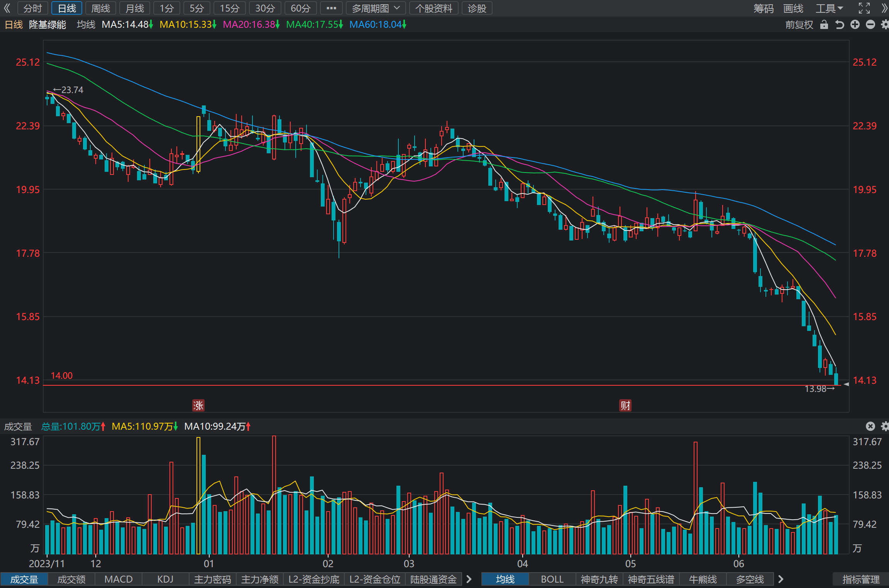
Task: Select BOLL main indicator tab
Action: click(552, 579)
